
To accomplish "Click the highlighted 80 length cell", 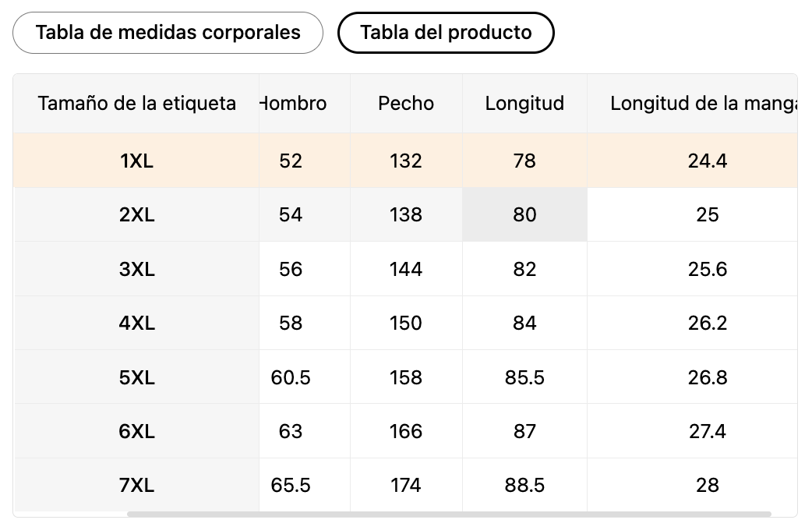I will 524,214.
